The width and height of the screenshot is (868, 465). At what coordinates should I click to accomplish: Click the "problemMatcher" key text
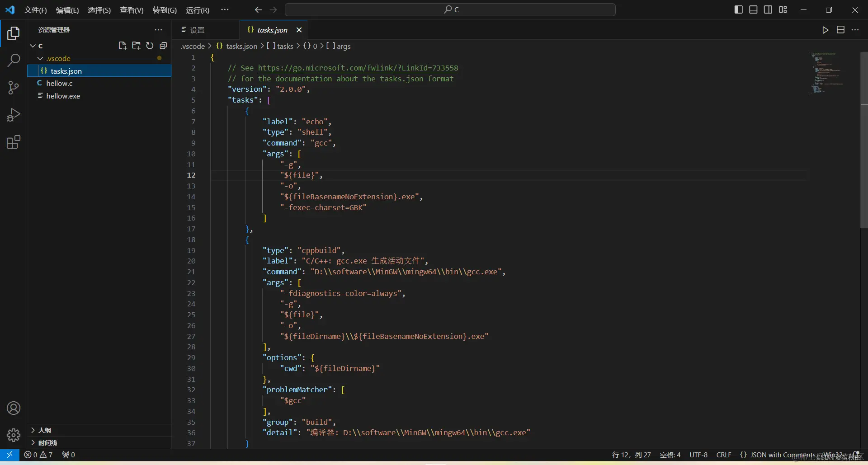[297, 390]
